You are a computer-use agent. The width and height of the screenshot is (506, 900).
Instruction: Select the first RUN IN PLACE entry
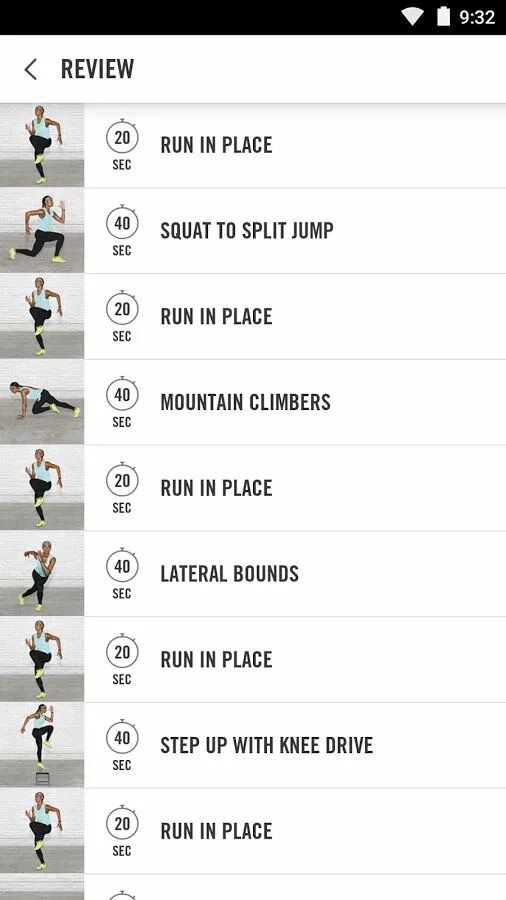pyautogui.click(x=253, y=145)
